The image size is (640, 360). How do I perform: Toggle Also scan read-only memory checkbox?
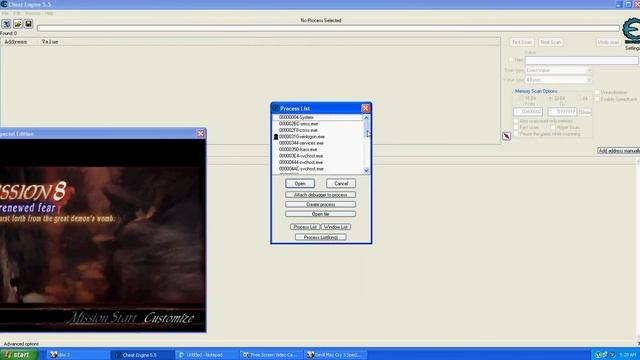[516, 121]
